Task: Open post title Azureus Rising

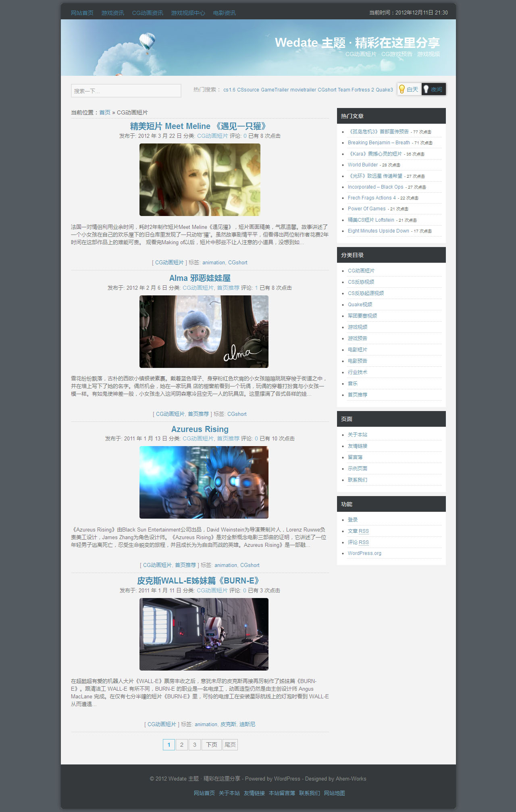Action: click(200, 429)
